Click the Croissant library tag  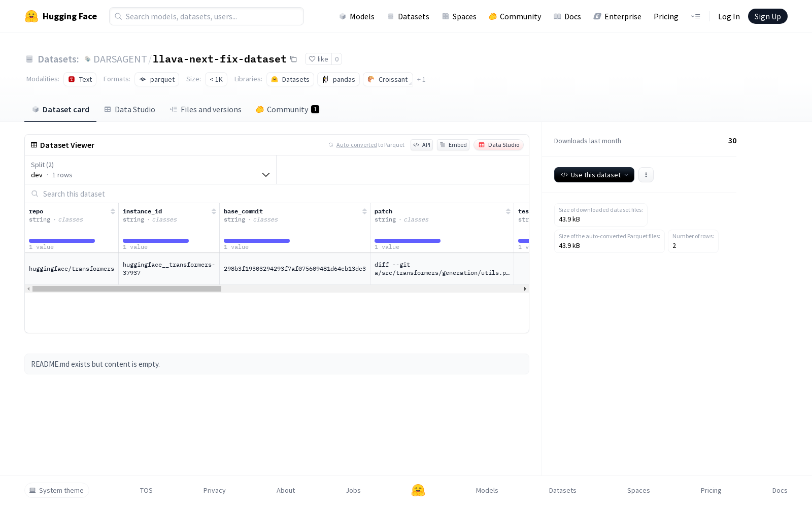388,79
